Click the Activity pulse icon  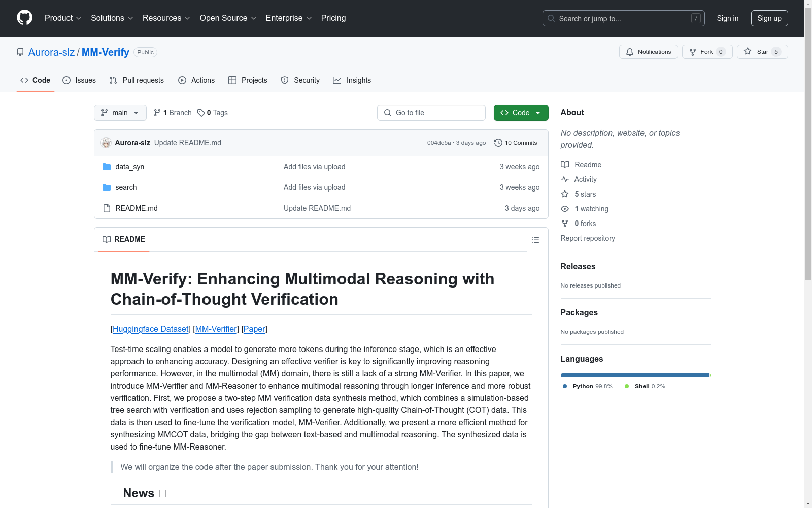tap(565, 179)
